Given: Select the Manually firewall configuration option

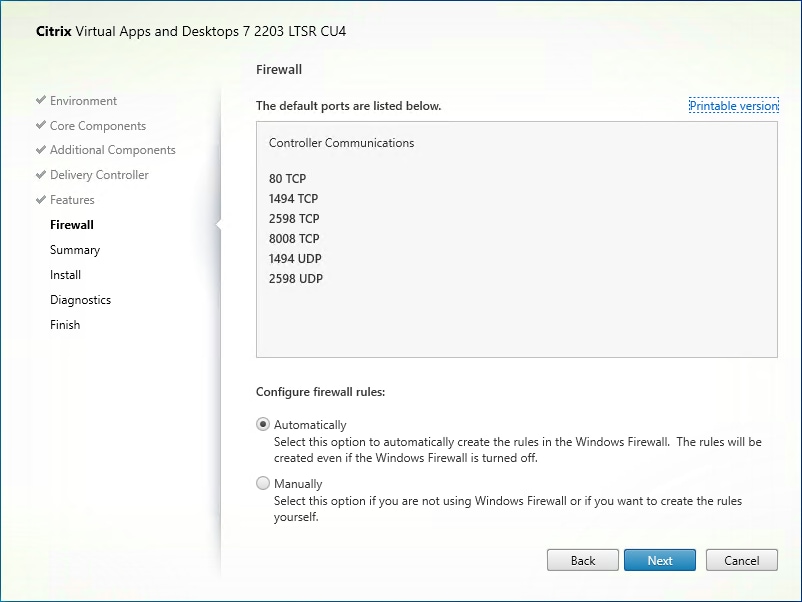Looking at the screenshot, I should [x=262, y=483].
